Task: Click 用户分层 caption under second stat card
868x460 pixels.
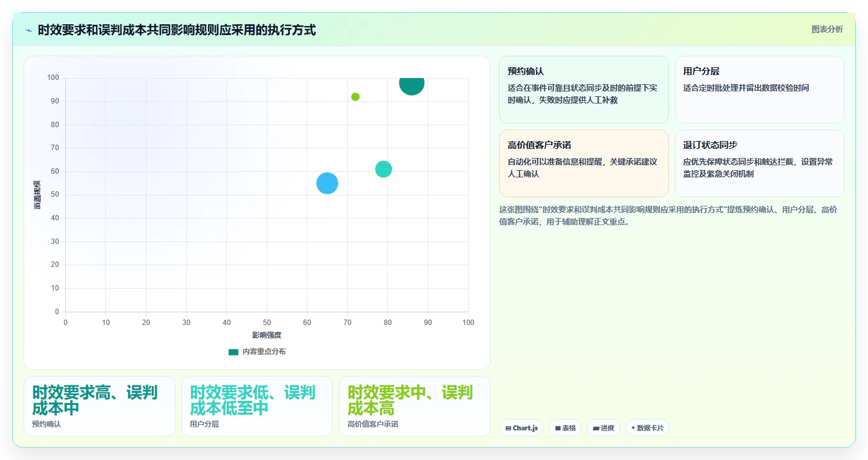Action: pyautogui.click(x=204, y=424)
